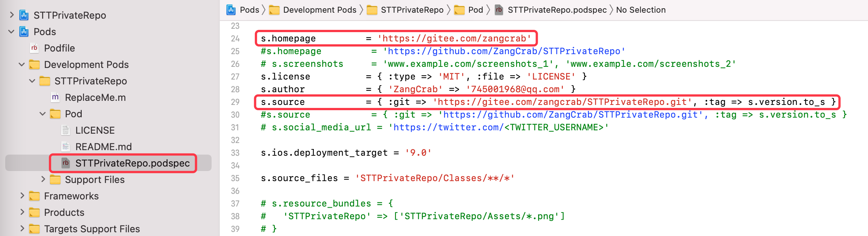This screenshot has height=236, width=868.
Task: Open Pods in the jump bar
Action: 250,10
